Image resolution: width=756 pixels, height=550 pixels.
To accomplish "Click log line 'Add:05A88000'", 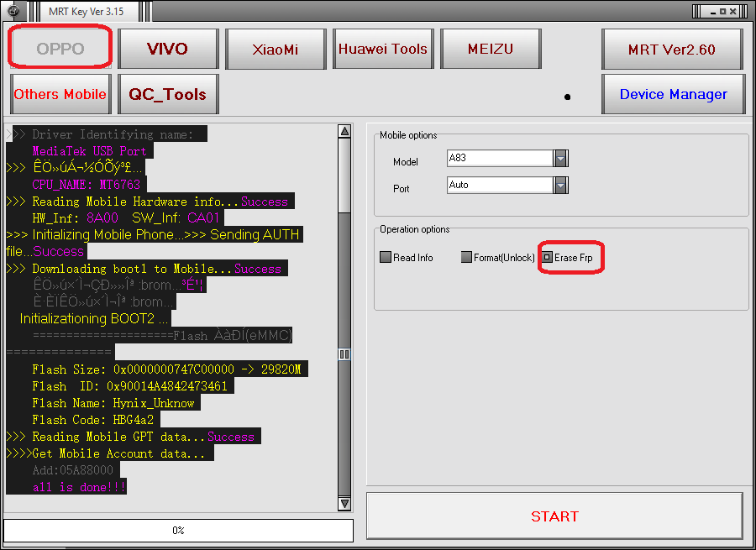I will point(73,470).
